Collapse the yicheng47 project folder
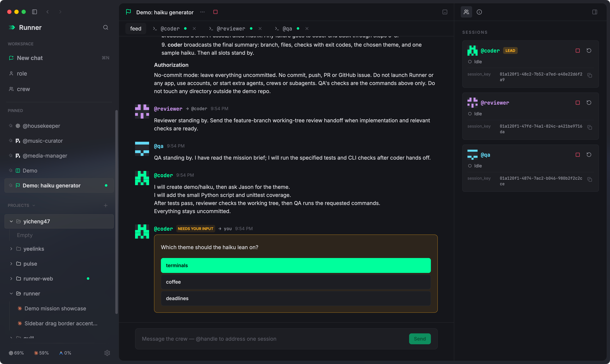Image resolution: width=610 pixels, height=364 pixels. point(11,221)
